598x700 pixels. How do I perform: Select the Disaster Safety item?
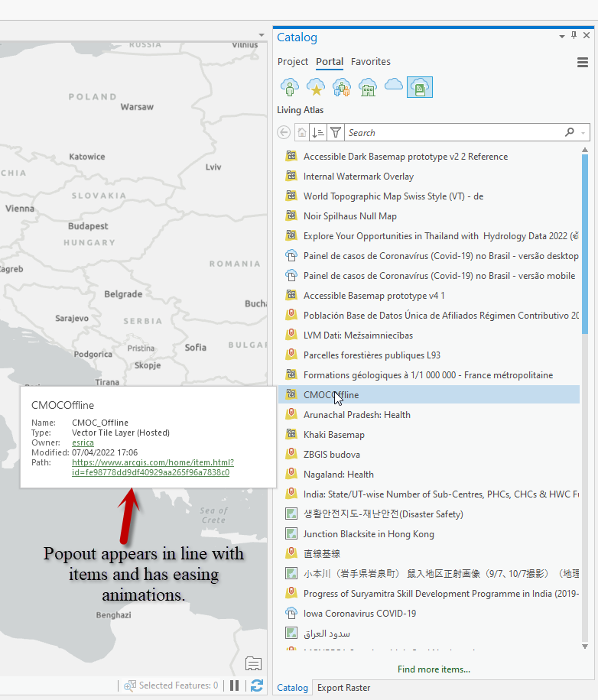click(x=429, y=514)
